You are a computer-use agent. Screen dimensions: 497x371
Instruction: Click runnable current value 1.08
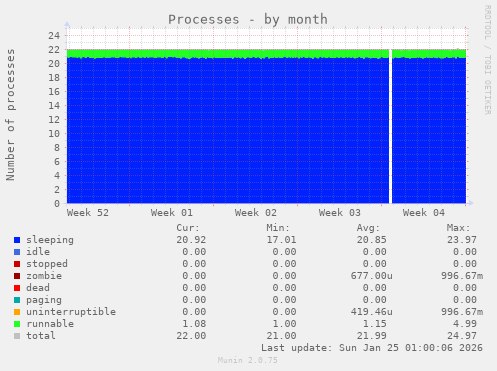click(194, 324)
